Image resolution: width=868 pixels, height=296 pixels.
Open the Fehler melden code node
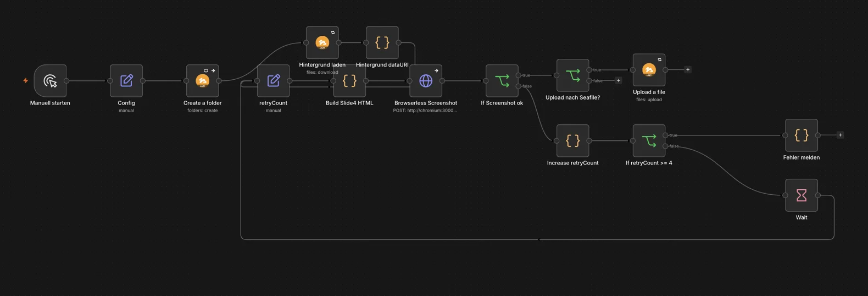coord(802,135)
